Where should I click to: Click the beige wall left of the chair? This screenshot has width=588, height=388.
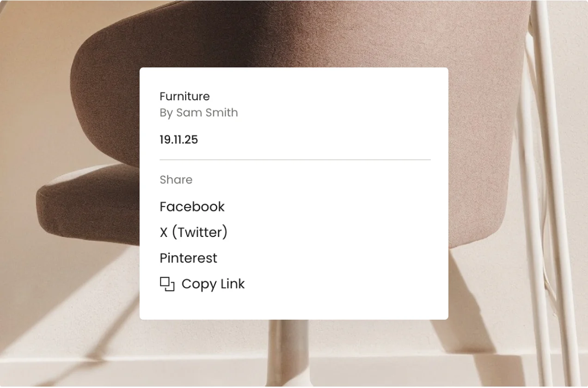click(32, 92)
